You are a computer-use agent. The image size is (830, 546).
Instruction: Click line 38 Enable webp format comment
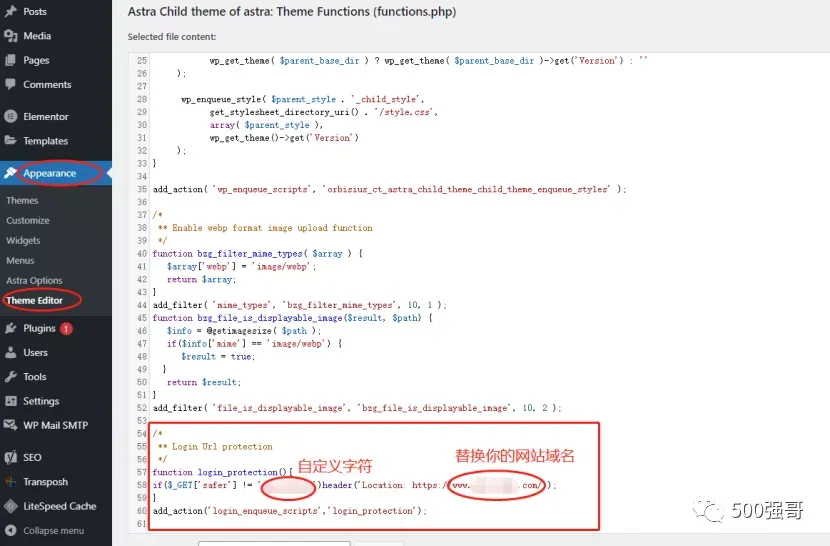[x=265, y=228]
